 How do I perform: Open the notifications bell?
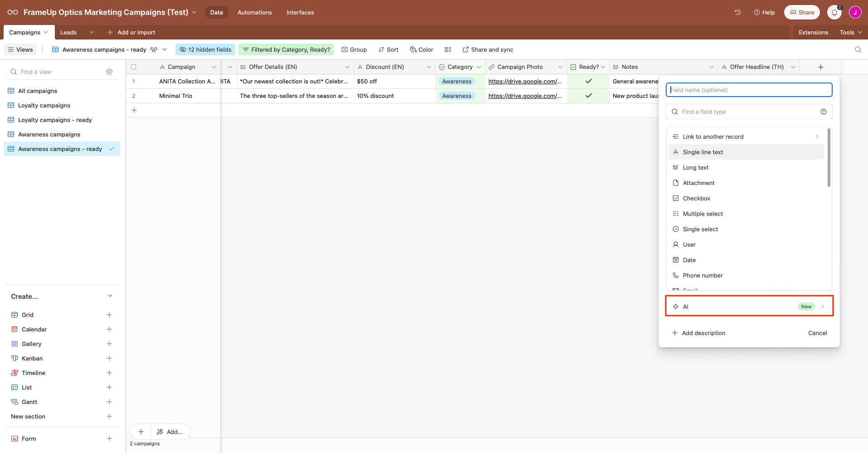(834, 12)
